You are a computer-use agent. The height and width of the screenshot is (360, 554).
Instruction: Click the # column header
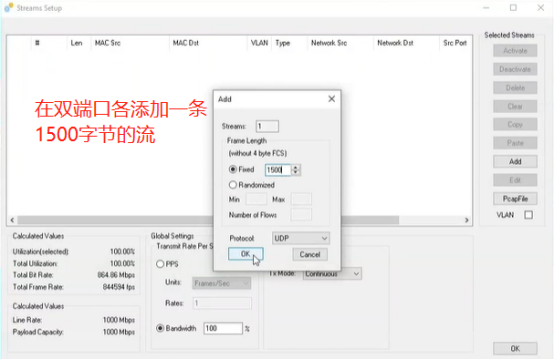click(37, 43)
